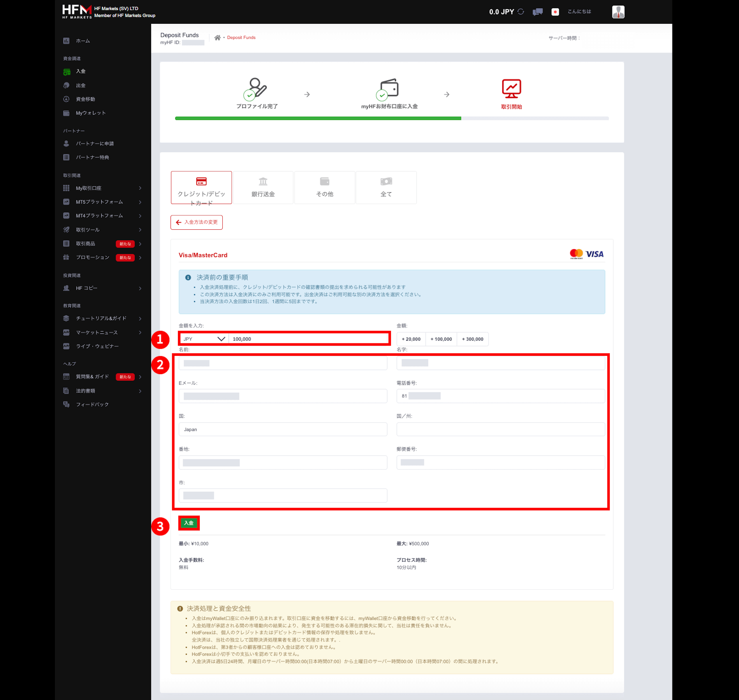This screenshot has height=700, width=739.
Task: Click the balance refresh icon near 0.0 JPY
Action: point(521,12)
